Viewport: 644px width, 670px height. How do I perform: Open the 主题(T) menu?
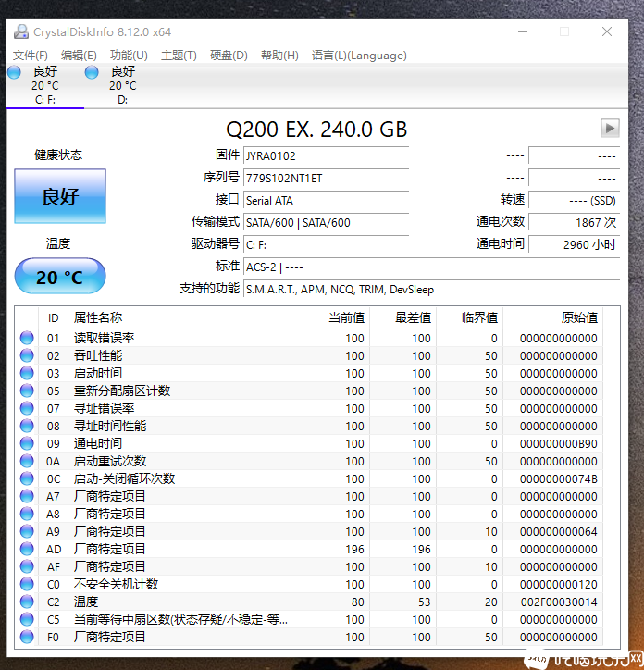coord(179,56)
